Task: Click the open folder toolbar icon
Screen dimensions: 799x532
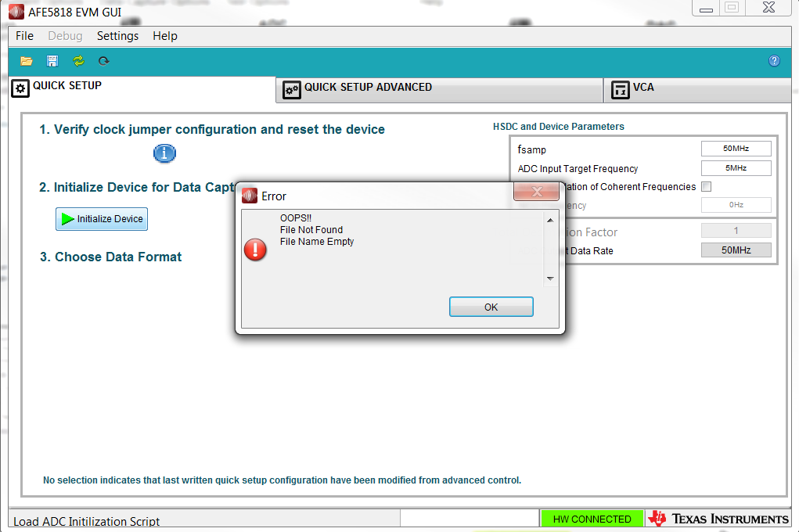Action: (26, 61)
